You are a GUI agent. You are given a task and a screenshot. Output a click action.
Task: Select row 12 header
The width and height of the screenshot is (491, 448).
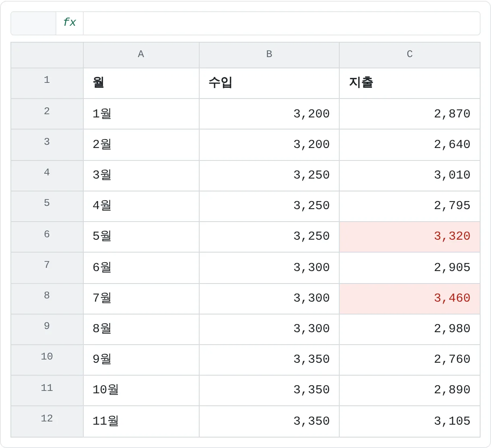[x=47, y=421]
